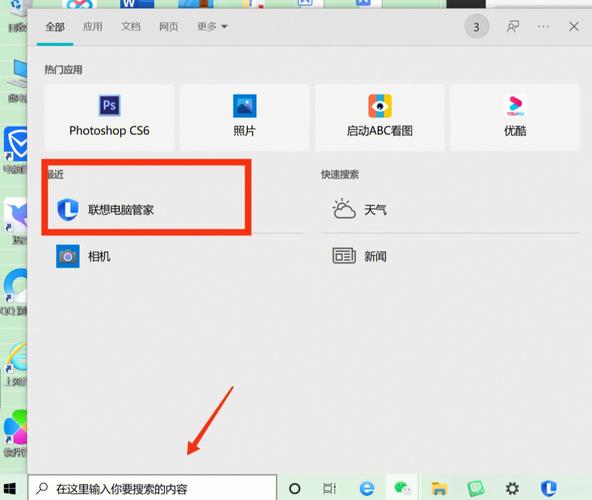Open the Word shortcut on desktop

coord(137,4)
